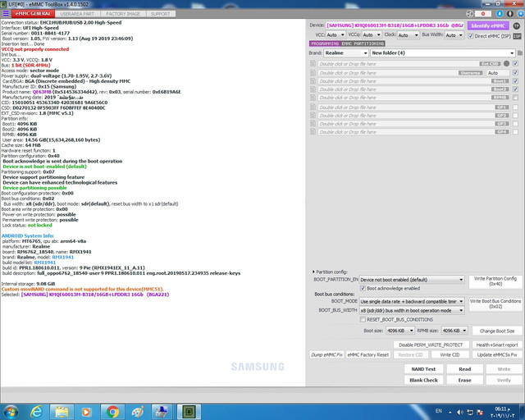
Task: Click file icon of GP1 row
Action: click(313, 107)
